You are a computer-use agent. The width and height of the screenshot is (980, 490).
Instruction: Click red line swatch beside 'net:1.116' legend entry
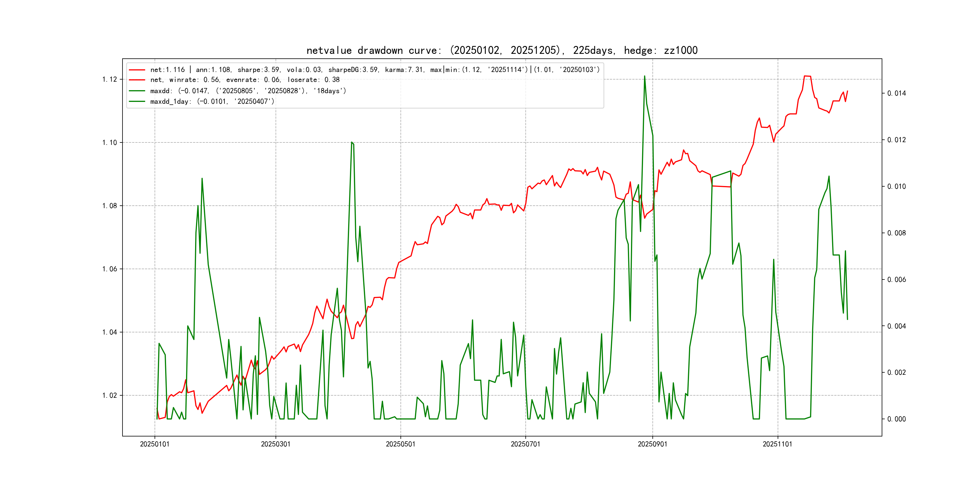[x=137, y=70]
